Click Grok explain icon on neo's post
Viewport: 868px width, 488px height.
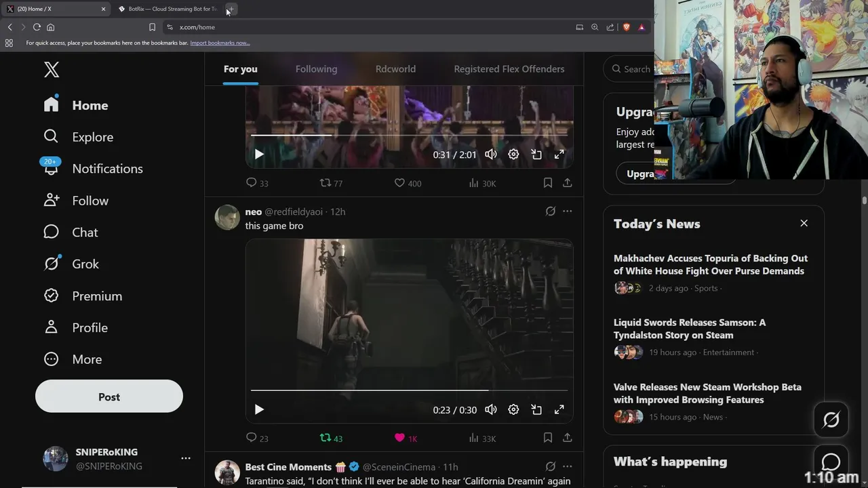[550, 211]
